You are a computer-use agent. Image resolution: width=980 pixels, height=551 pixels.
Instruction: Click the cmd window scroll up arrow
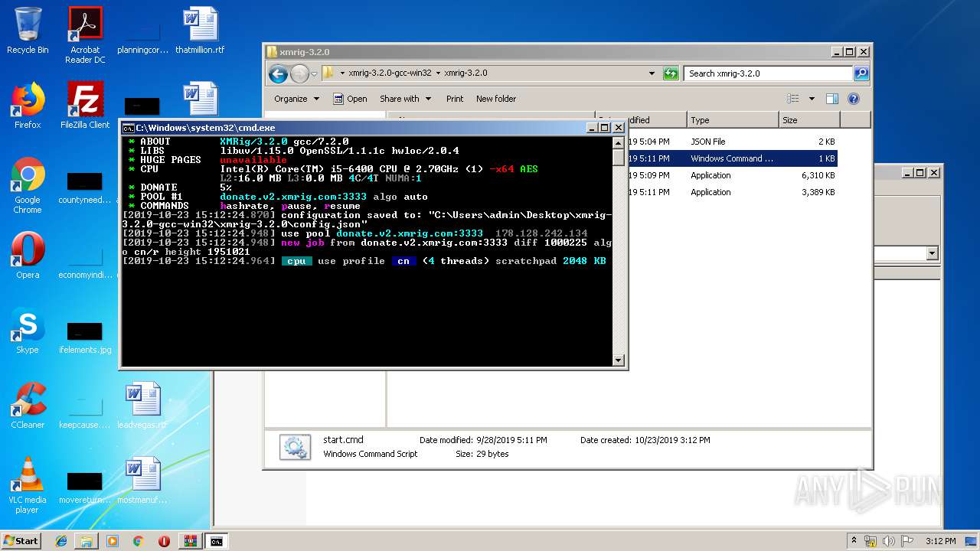(619, 143)
